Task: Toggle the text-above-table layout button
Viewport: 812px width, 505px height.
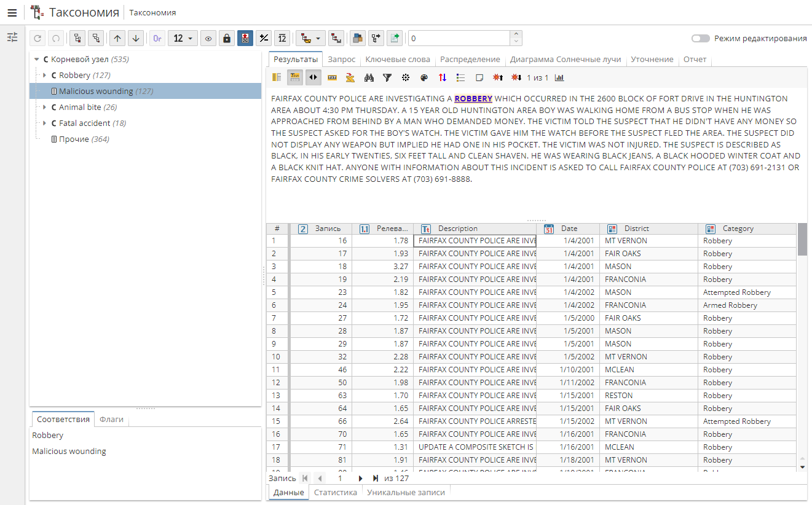Action: 295,77
